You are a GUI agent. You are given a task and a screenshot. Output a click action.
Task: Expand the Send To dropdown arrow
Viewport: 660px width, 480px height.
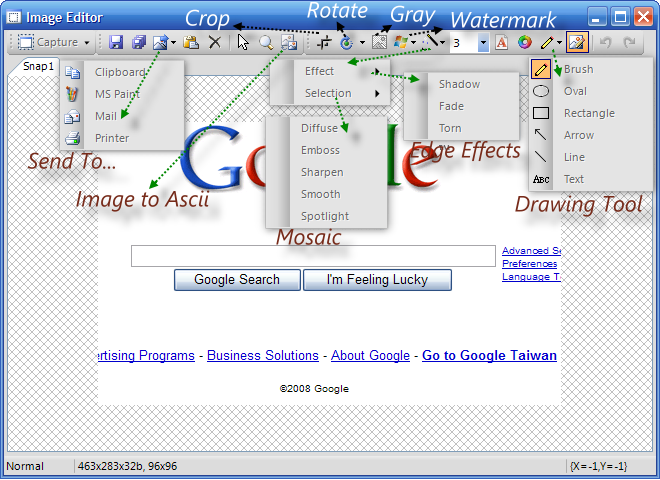[173, 43]
